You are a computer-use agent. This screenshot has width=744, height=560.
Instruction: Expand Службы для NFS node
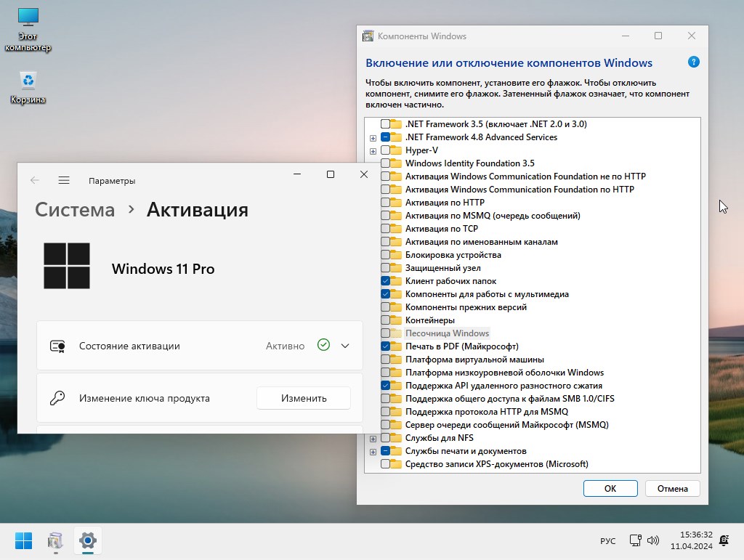[x=373, y=439]
